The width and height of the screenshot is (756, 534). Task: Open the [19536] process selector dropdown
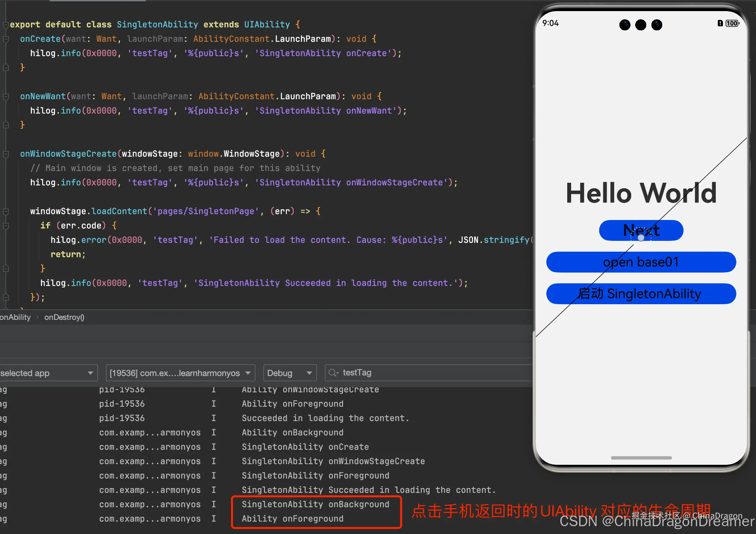[x=180, y=373]
